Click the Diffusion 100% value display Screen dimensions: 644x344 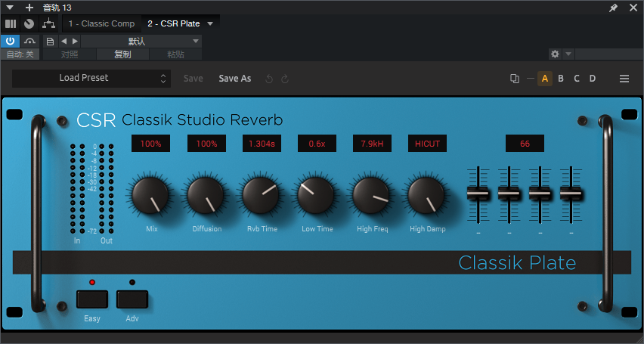(206, 144)
